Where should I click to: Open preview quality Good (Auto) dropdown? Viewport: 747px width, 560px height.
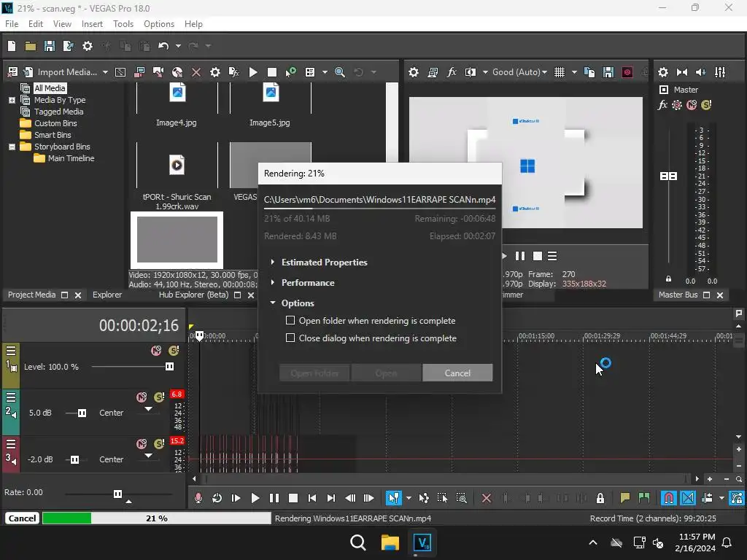coord(519,72)
